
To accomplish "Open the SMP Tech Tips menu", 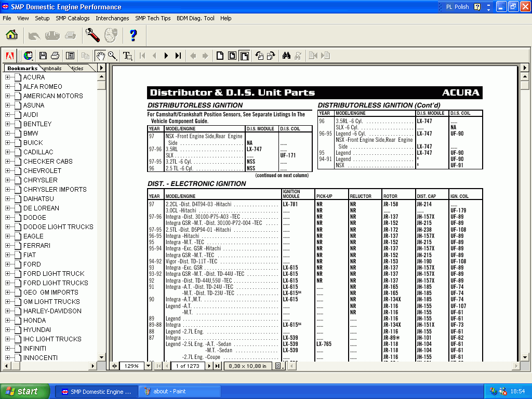I will point(153,18).
